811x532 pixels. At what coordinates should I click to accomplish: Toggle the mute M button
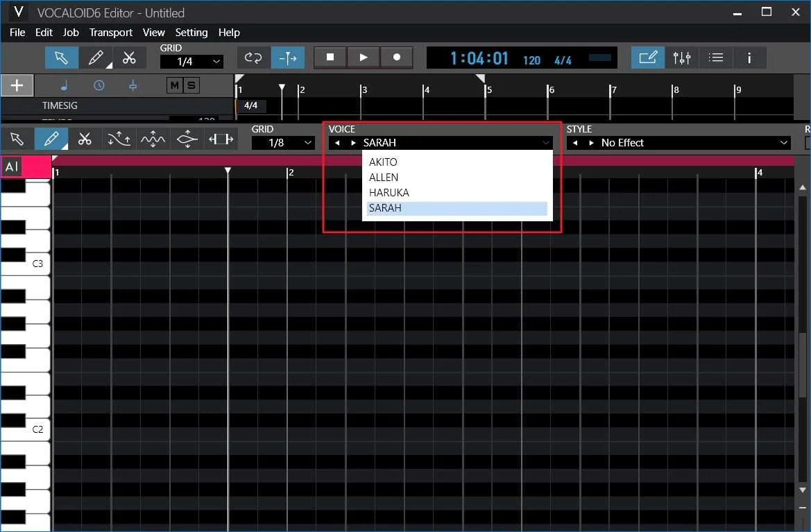[x=174, y=85]
